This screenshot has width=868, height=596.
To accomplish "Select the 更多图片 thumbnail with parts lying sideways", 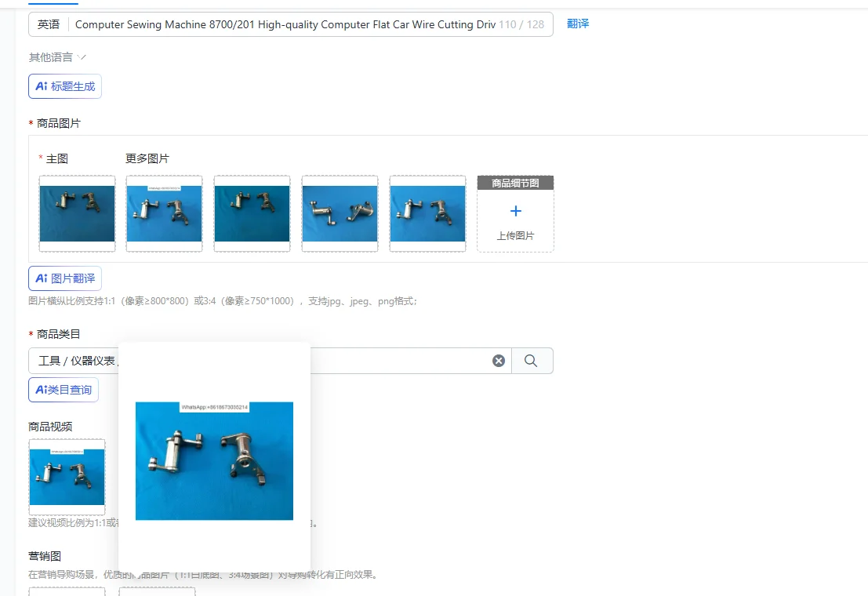I will point(340,214).
